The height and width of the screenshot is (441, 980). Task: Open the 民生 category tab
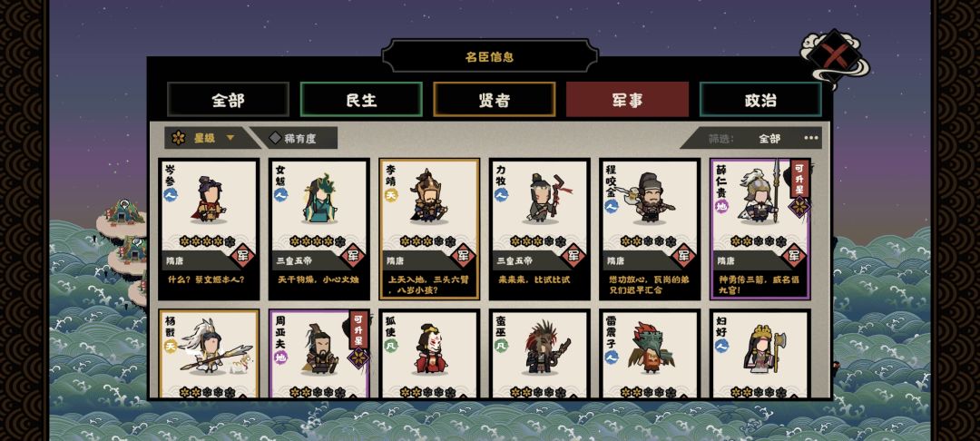click(x=361, y=99)
